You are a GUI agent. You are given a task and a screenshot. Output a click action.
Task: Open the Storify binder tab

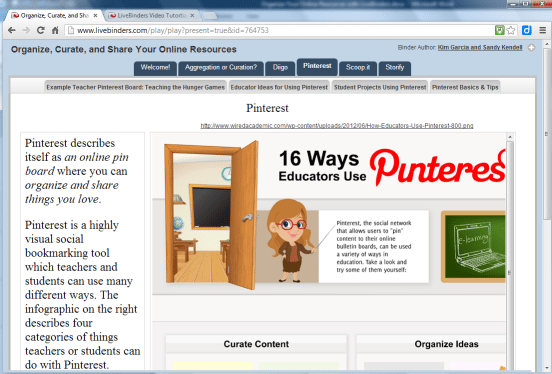(395, 68)
